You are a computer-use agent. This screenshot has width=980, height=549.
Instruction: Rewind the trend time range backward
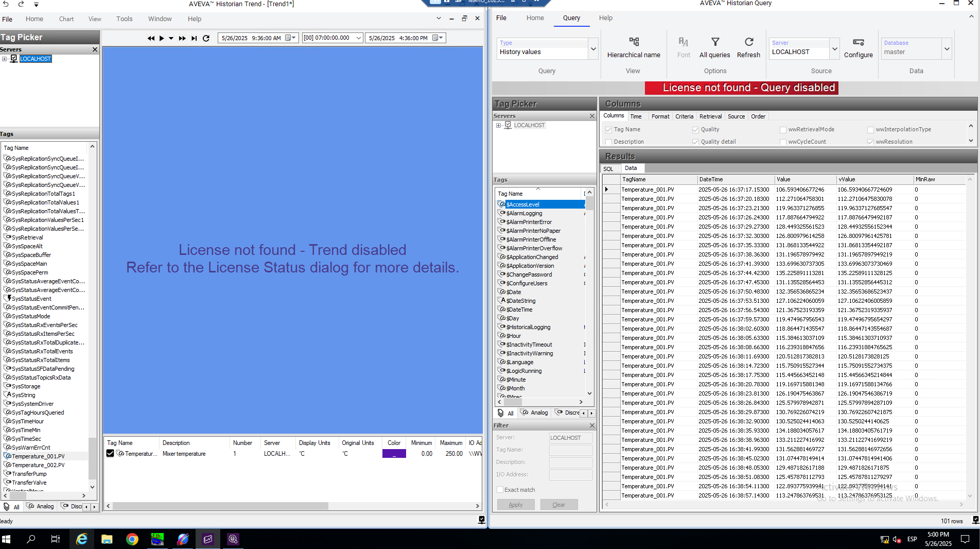coord(151,38)
